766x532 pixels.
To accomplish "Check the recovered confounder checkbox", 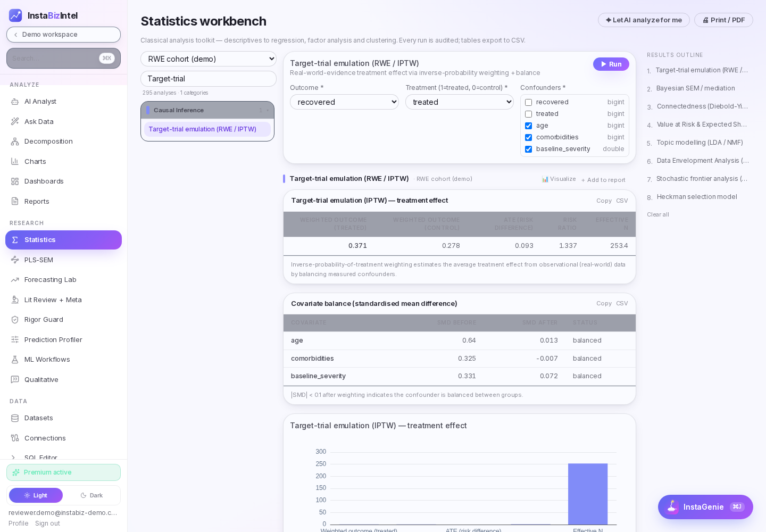I will pos(528,102).
